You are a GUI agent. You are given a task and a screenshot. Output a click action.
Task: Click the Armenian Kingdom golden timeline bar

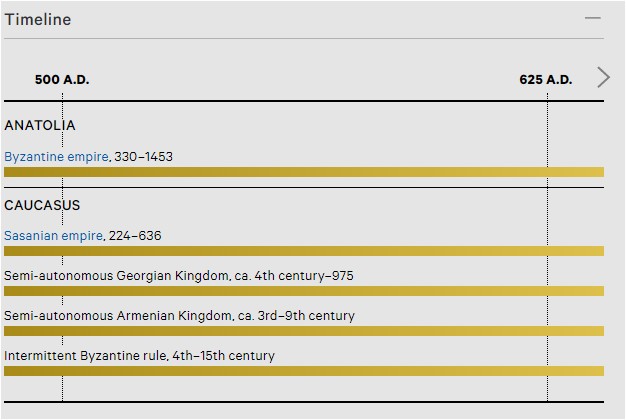(304, 331)
